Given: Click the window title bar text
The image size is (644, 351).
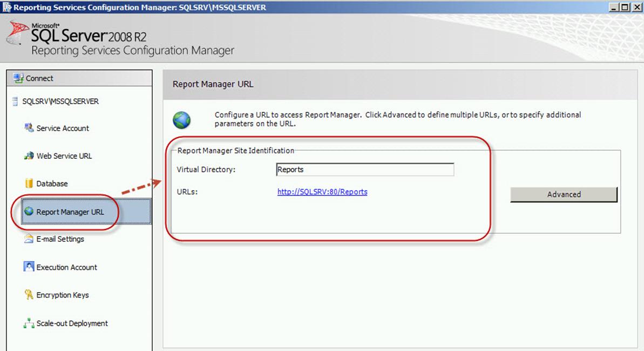Looking at the screenshot, I should (140, 8).
